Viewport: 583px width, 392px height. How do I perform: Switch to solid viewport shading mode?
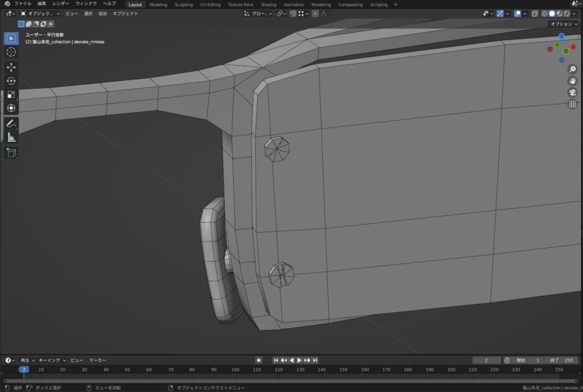point(552,14)
